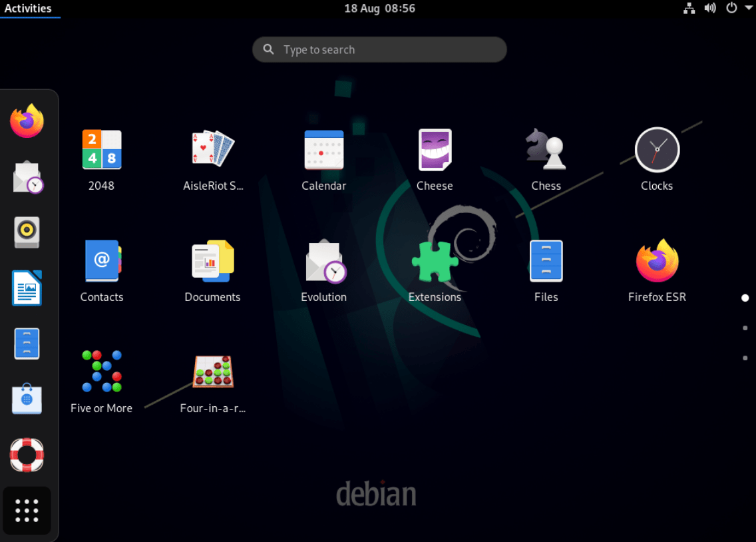Launch Firefox ESR
The image size is (756, 542).
pyautogui.click(x=657, y=260)
